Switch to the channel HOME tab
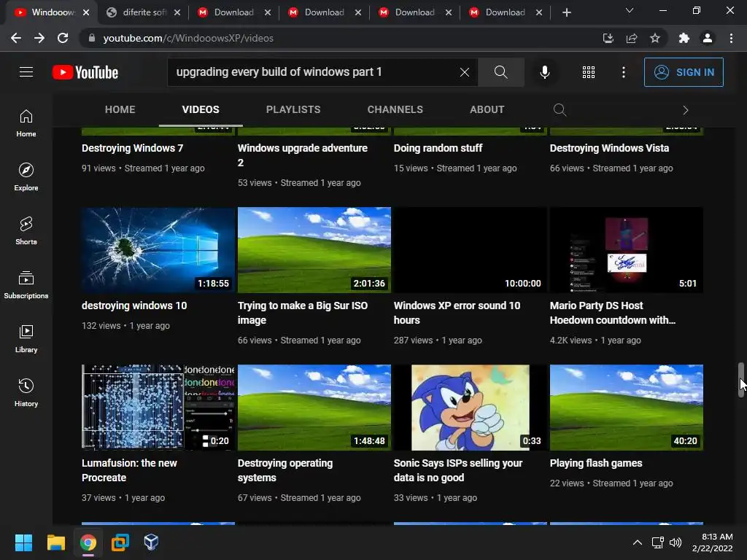 click(120, 109)
